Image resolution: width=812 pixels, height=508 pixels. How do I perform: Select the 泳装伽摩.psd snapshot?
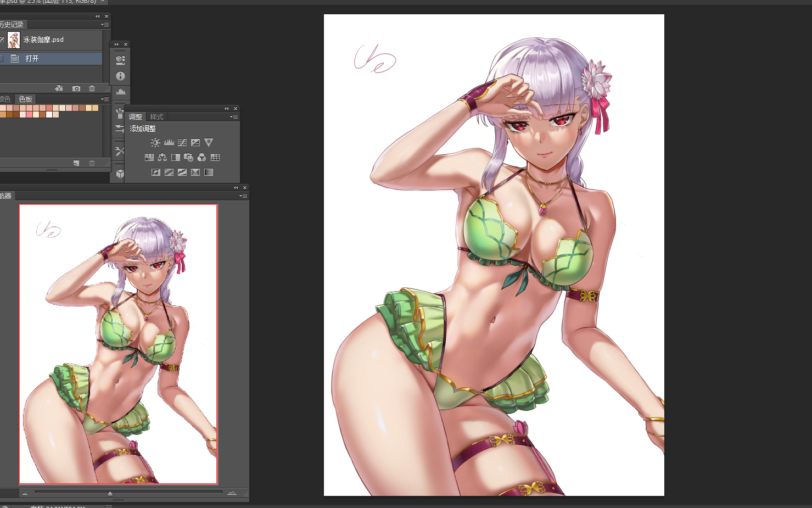(51, 40)
